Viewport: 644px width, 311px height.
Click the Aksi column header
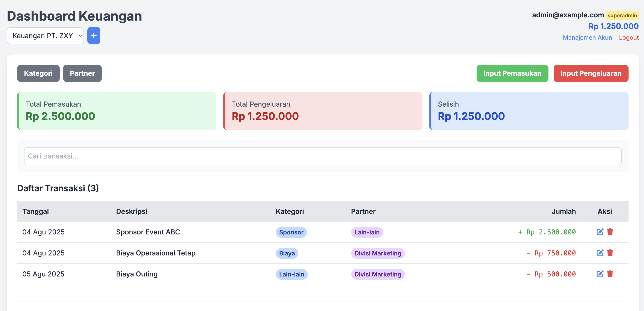605,211
